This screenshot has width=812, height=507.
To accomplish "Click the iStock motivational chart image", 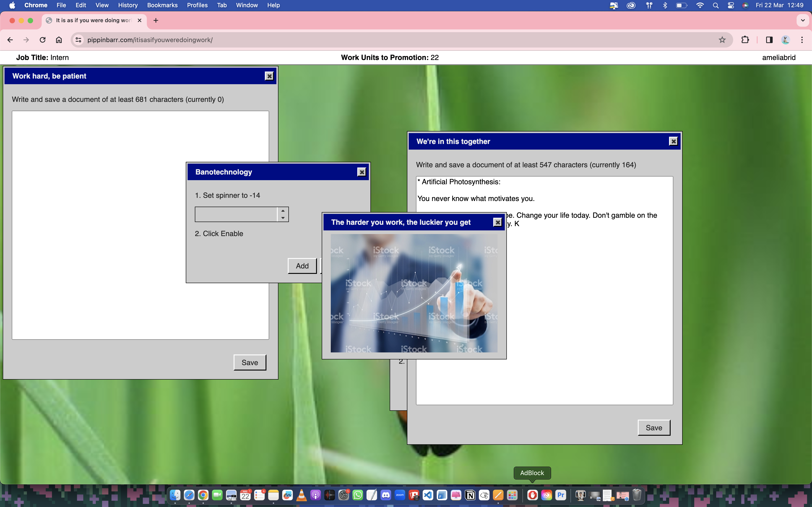I will 414,293.
